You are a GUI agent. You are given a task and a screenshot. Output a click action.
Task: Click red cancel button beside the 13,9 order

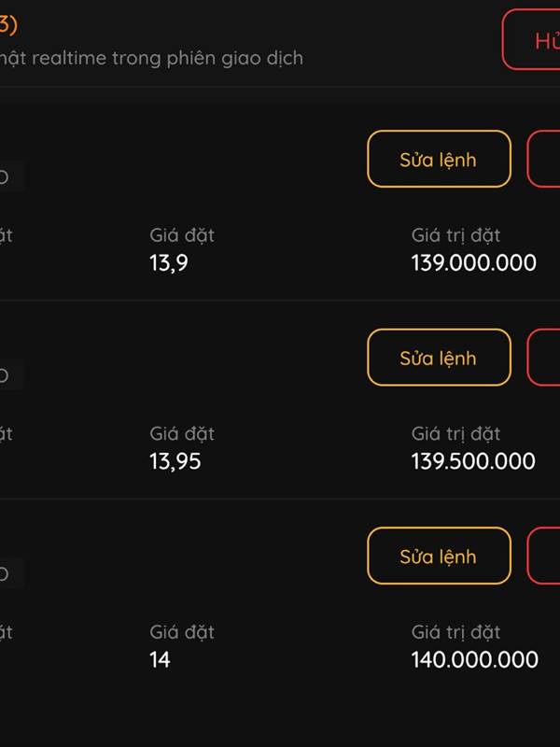(x=545, y=160)
